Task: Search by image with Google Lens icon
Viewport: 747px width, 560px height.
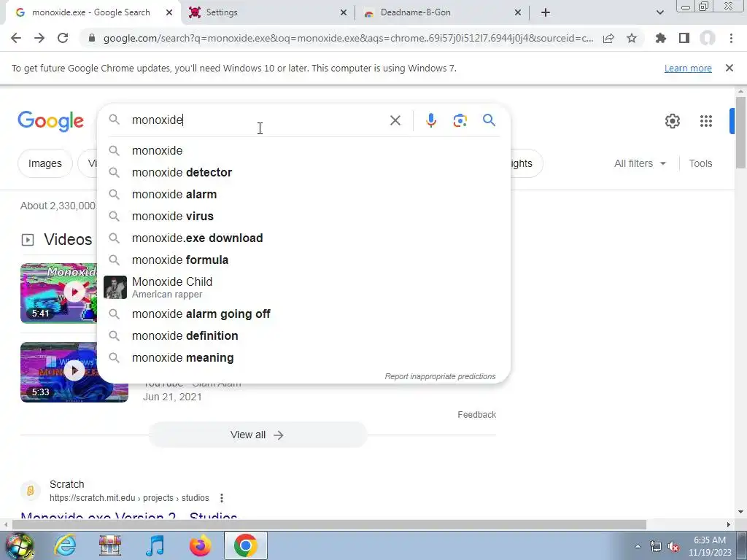Action: pos(460,120)
